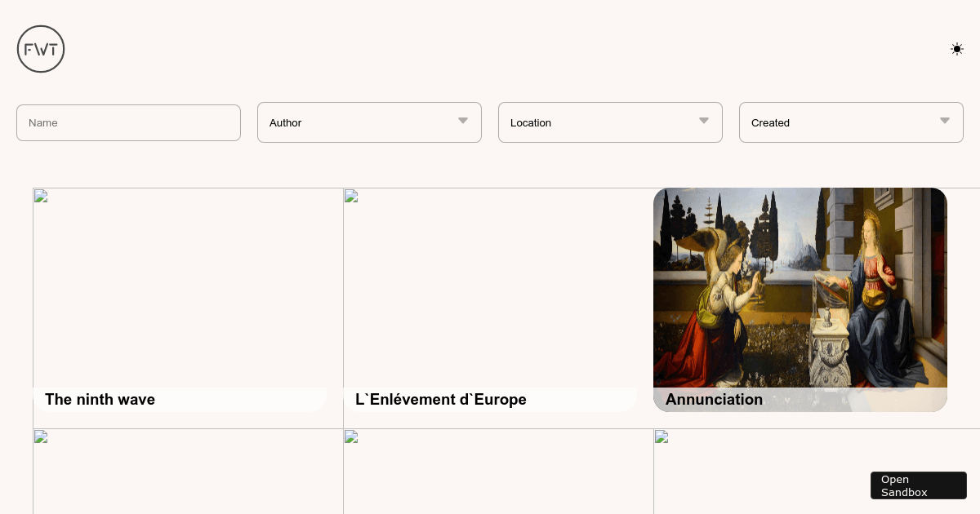Click the Open Sandbox button
This screenshot has height=514, width=980.
click(919, 485)
